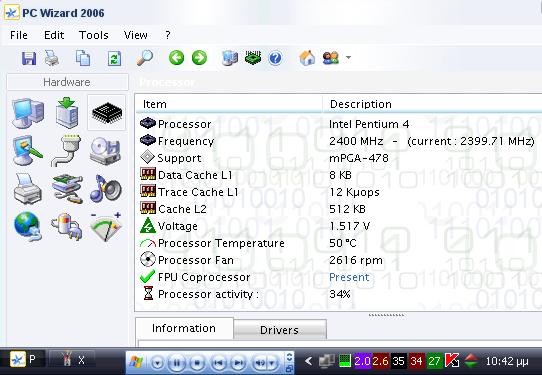
Task: Open the Tools menu
Action: [94, 35]
